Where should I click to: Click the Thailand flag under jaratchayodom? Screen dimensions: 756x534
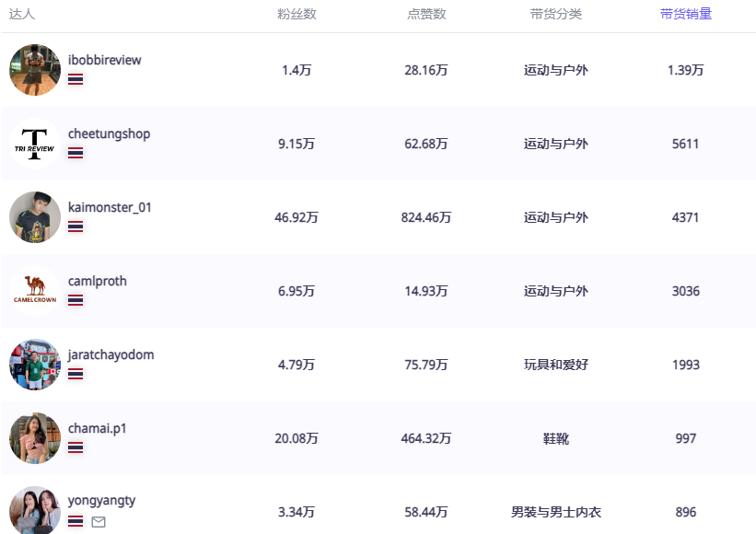pos(76,374)
